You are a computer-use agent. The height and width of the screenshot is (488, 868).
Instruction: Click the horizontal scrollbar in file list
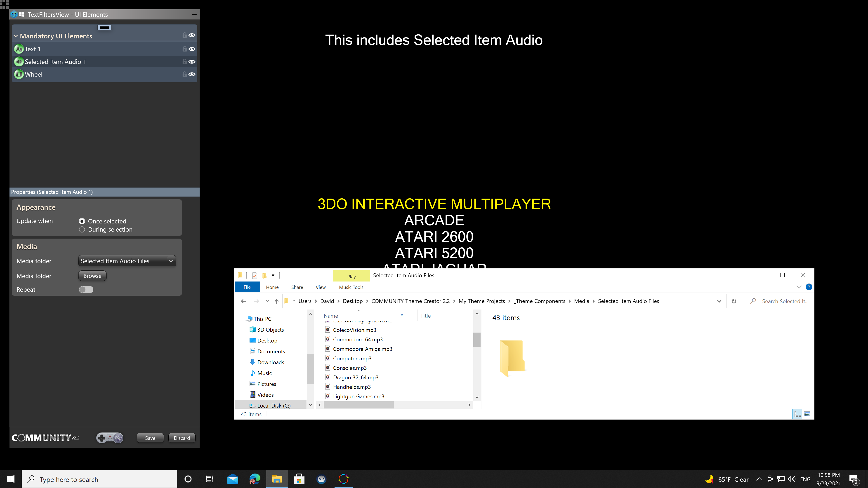coord(359,405)
